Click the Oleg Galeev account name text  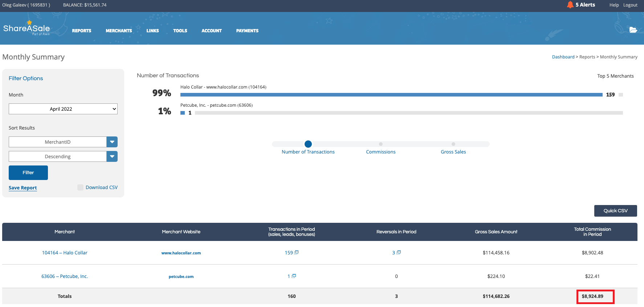tap(26, 5)
